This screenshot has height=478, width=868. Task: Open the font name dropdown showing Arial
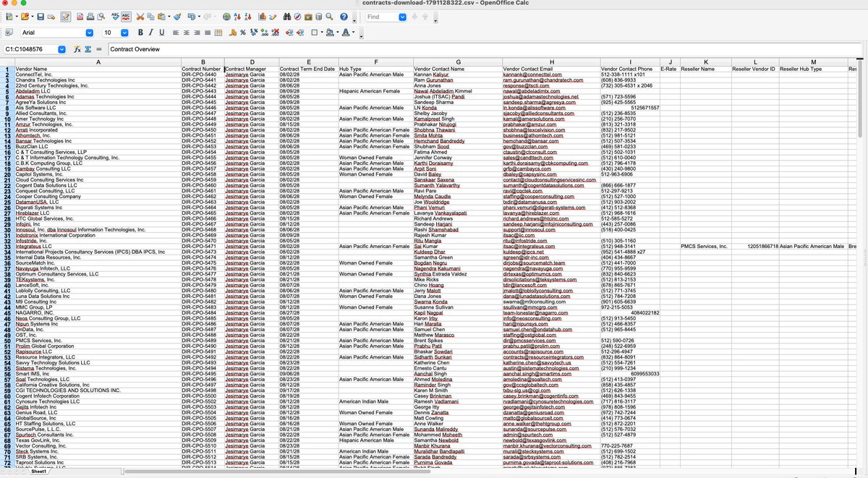[x=90, y=33]
